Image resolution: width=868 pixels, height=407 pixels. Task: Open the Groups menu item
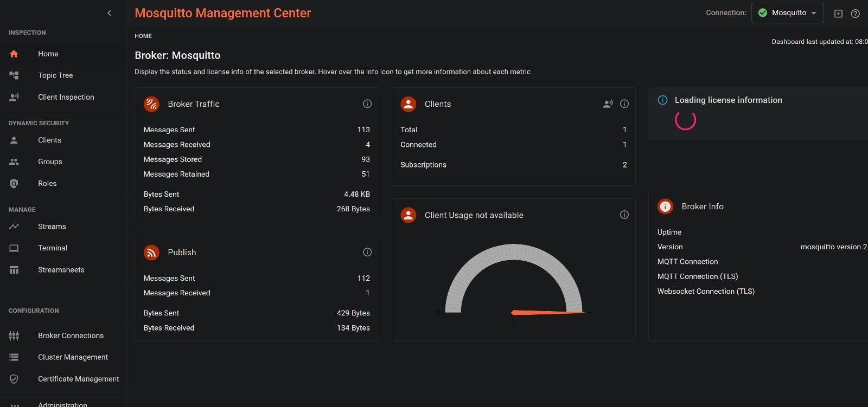(50, 161)
